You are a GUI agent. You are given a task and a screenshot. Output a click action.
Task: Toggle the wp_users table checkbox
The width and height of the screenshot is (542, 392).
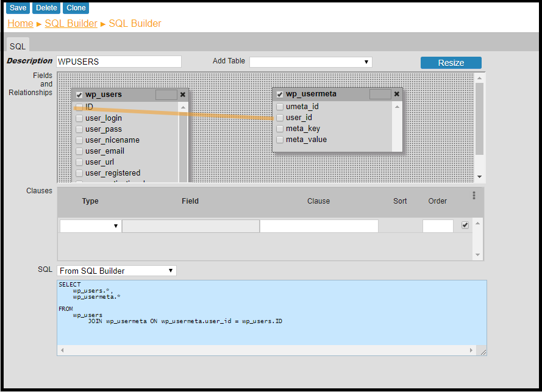point(79,94)
